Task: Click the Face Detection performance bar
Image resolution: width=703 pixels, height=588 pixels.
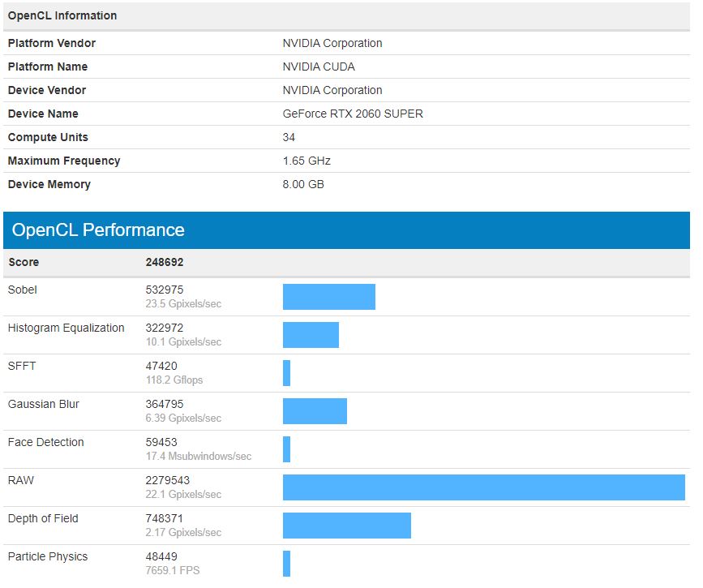Action: [x=286, y=449]
